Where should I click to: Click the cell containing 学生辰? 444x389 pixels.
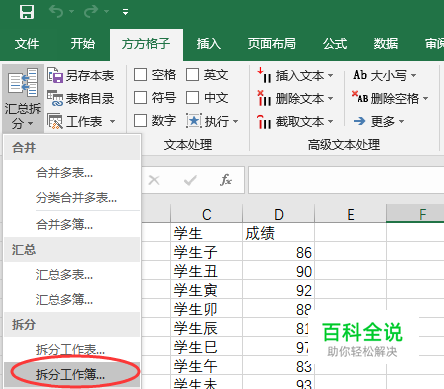click(x=206, y=328)
